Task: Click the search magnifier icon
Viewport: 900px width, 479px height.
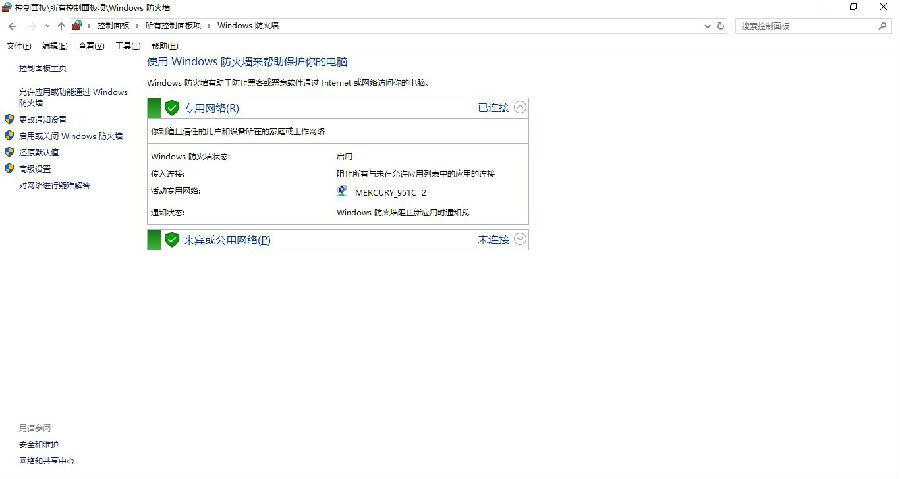Action: (x=884, y=25)
